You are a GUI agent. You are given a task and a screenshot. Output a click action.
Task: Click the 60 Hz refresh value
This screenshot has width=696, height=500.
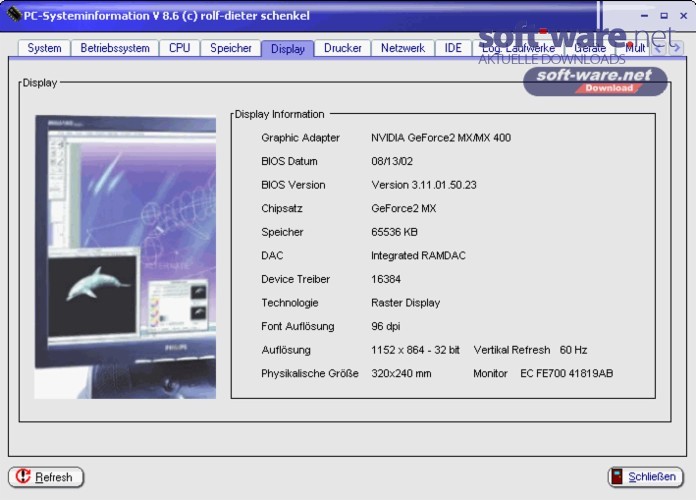click(x=573, y=350)
